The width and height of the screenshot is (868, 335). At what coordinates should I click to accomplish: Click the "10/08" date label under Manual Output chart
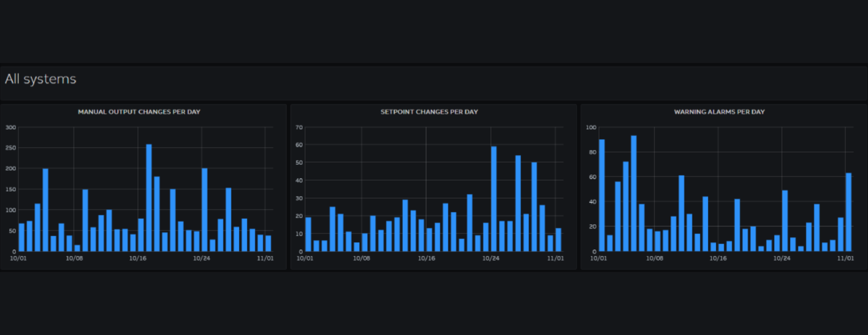[74, 258]
